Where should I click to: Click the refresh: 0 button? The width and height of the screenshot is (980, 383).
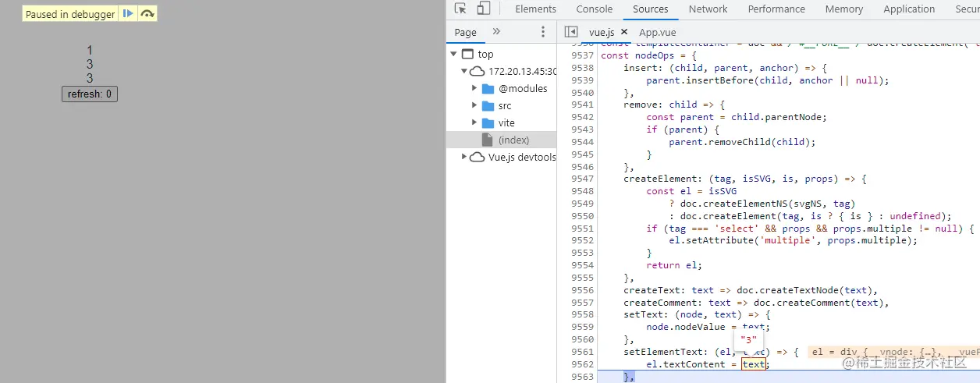pyautogui.click(x=90, y=94)
